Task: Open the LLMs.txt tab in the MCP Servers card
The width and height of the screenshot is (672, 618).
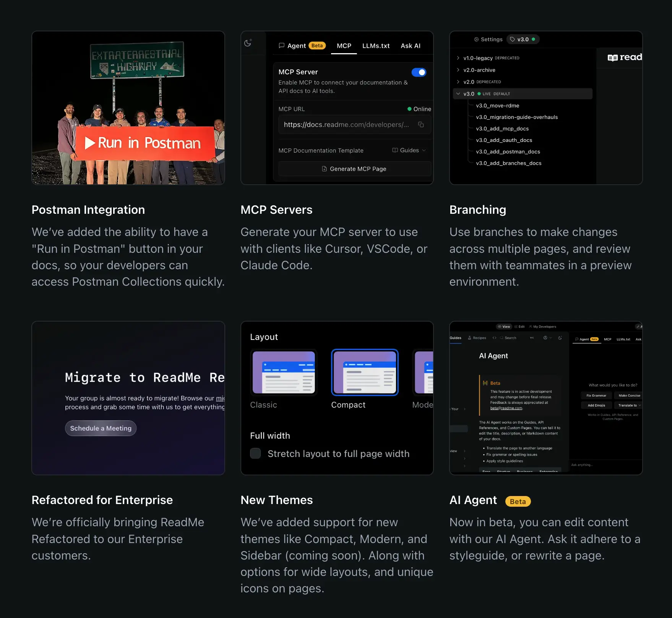Action: point(376,46)
